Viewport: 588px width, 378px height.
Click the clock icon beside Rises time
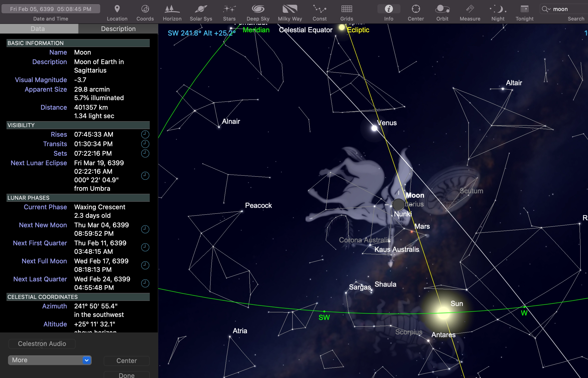tap(145, 134)
